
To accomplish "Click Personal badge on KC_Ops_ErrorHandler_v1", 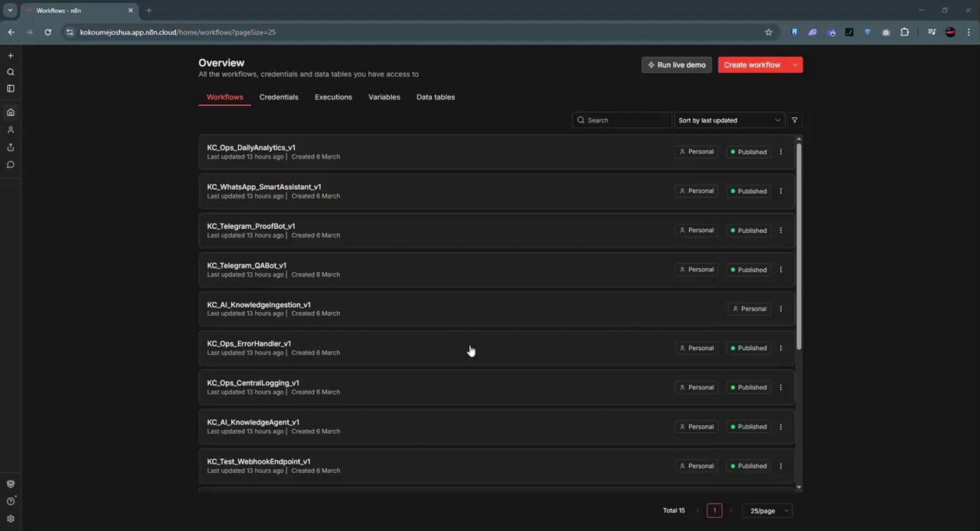I will (697, 348).
